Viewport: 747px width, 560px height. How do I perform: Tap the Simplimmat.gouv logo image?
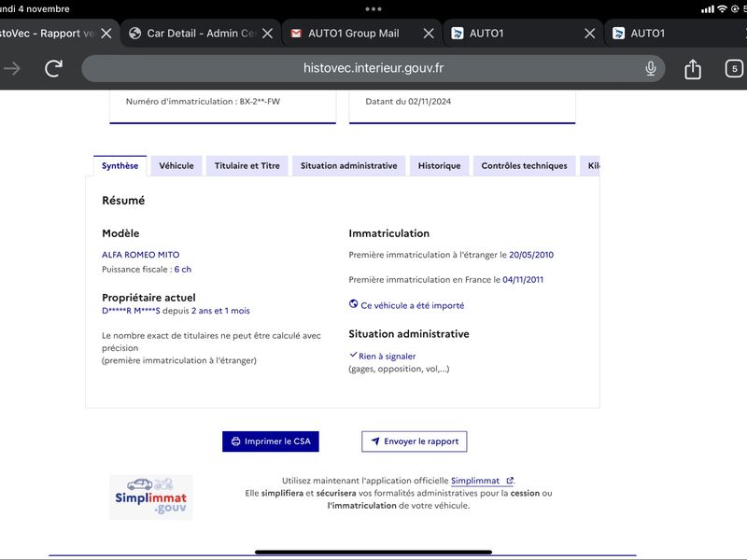point(151,497)
